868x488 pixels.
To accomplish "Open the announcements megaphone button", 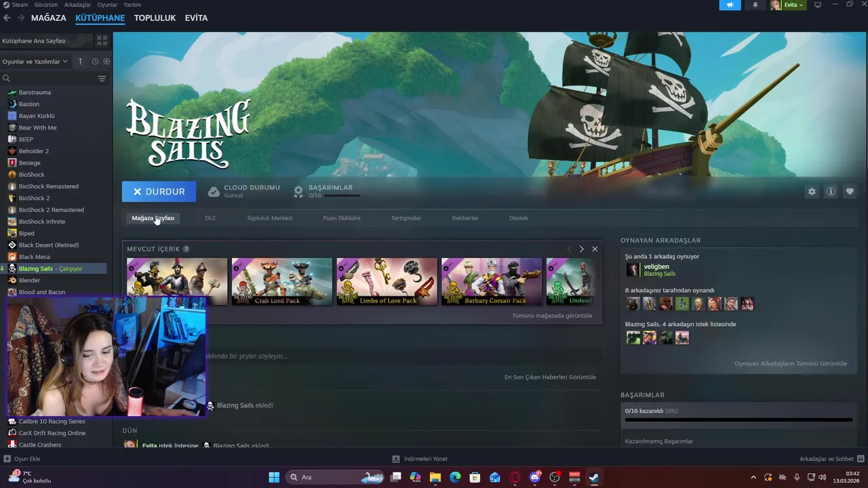I will coord(730,5).
